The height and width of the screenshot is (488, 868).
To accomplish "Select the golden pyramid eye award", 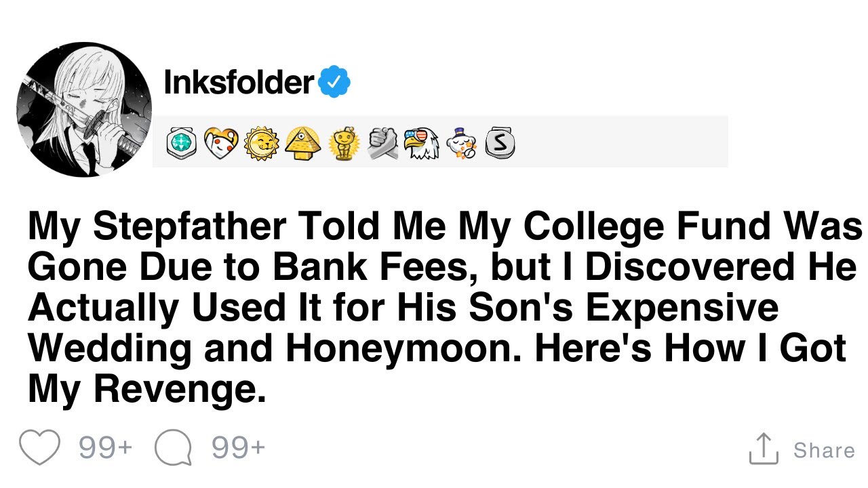I will [x=302, y=143].
